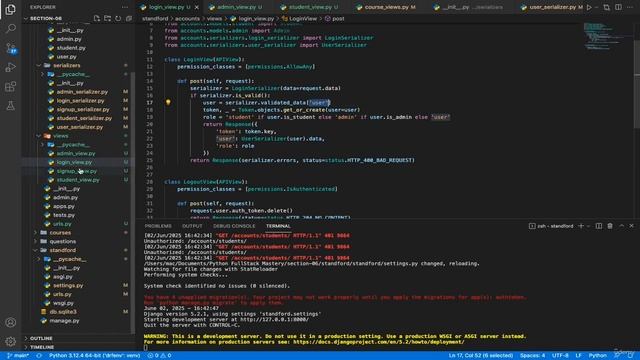Split the editor to the right

618,7
